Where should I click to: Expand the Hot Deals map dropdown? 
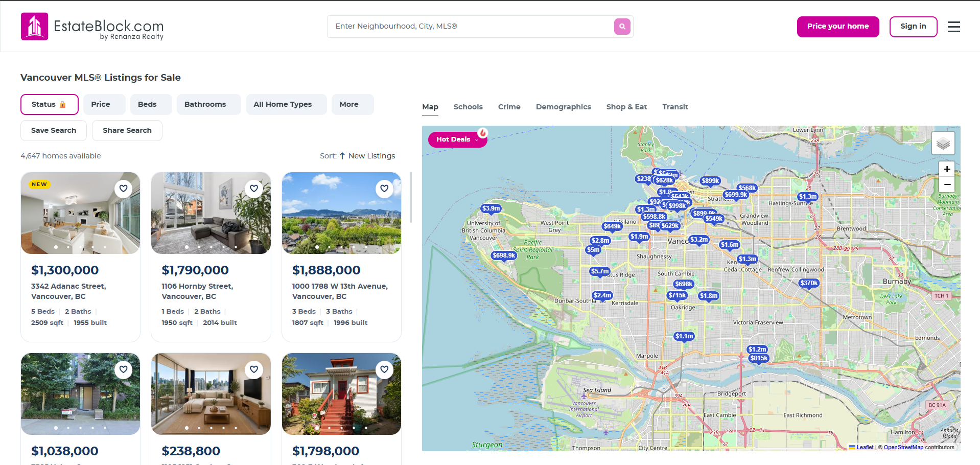coord(457,139)
